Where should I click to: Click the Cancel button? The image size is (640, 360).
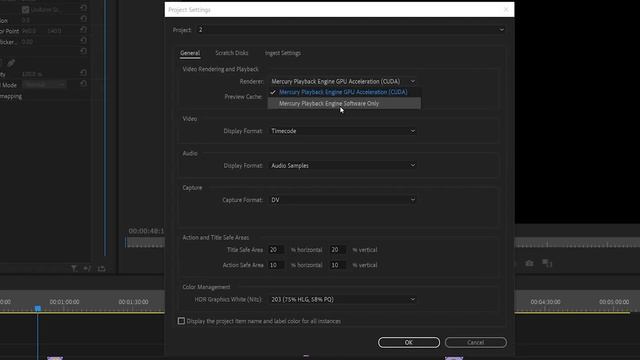476,342
